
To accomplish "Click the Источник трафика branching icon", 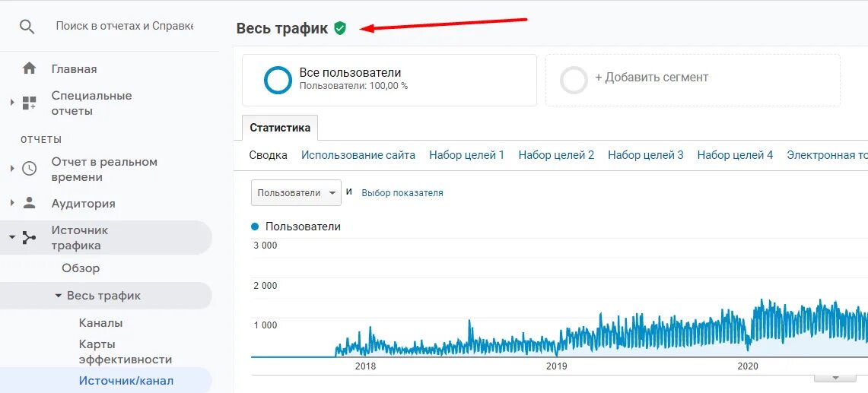I will [29, 237].
